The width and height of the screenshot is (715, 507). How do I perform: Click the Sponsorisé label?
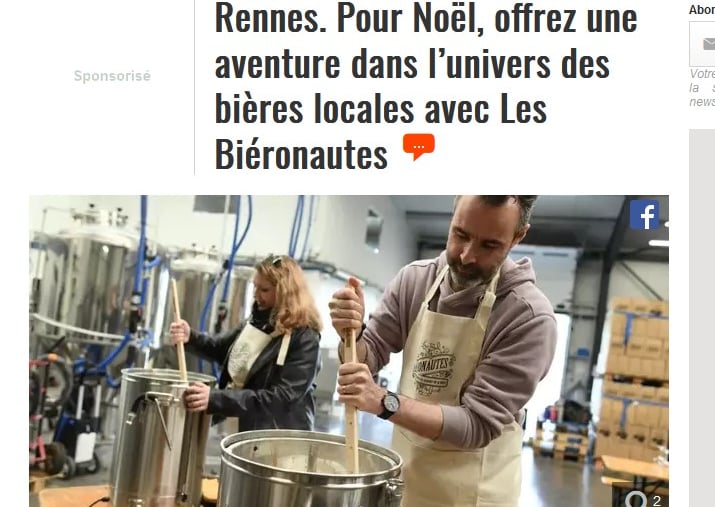[x=112, y=76]
